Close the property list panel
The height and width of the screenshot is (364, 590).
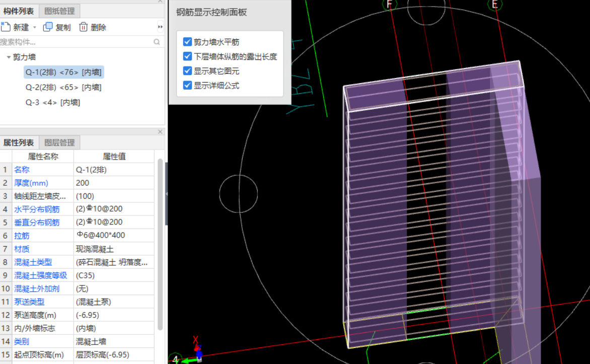160,132
